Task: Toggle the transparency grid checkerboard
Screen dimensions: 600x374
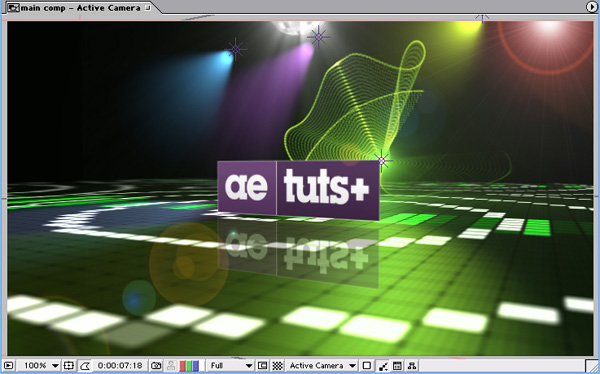Action: [x=277, y=366]
